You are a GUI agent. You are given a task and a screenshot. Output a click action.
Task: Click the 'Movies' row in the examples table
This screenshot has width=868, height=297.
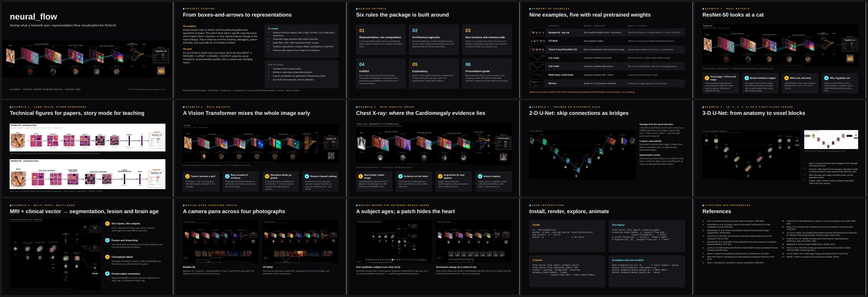point(607,83)
